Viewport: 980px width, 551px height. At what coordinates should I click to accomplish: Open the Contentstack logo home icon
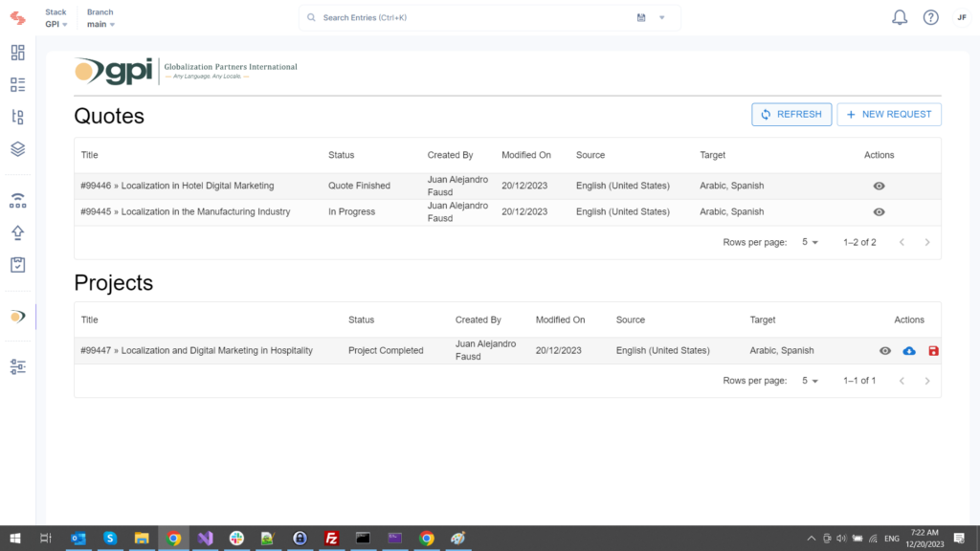[x=17, y=18]
